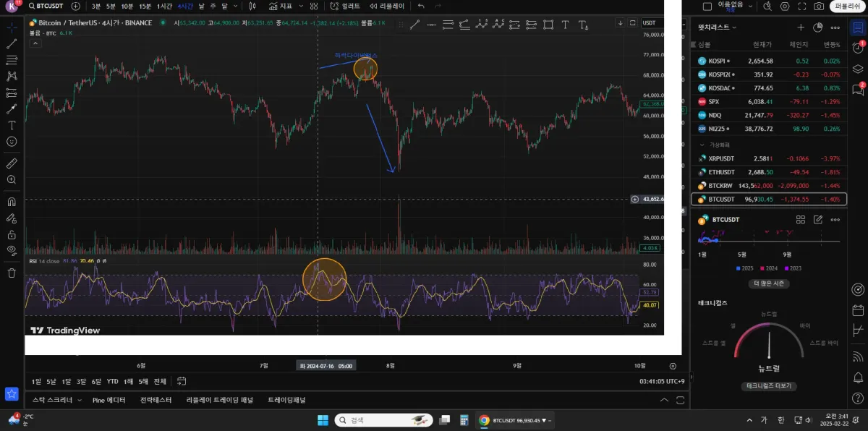Viewport: 868px width, 431px height.
Task: Open the alerts clock icon in right sidebar
Action: click(x=858, y=48)
